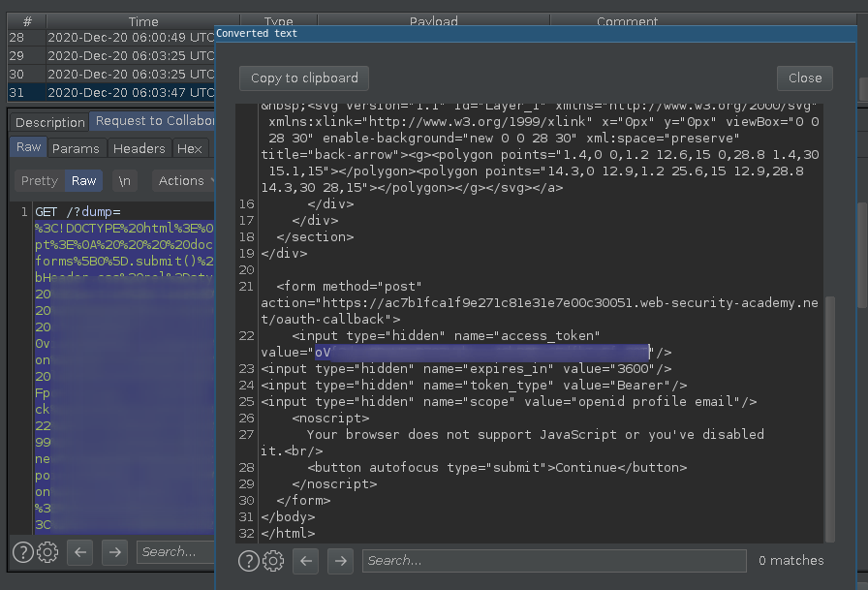
Task: Click the expires_in value 3600 line
Action: pos(466,368)
